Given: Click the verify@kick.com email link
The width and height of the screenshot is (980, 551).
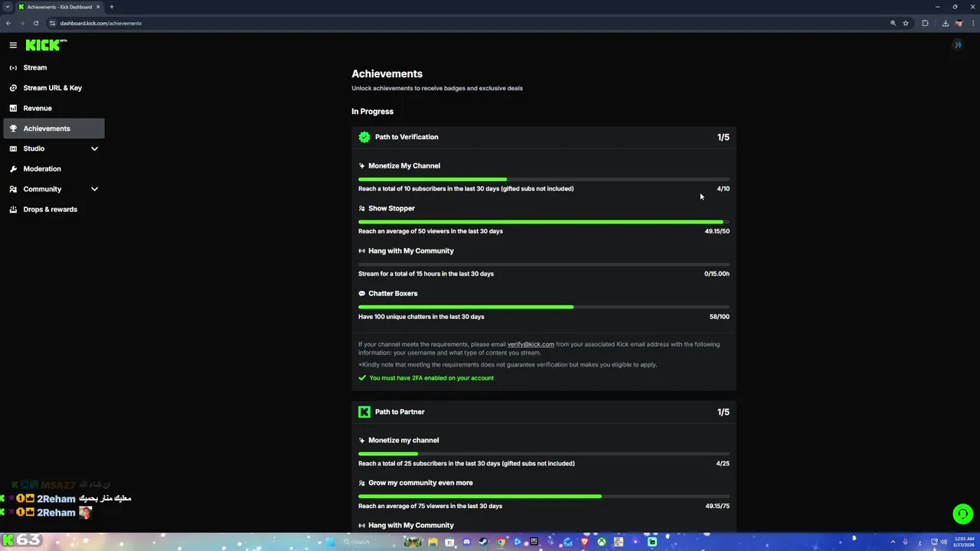Looking at the screenshot, I should 531,344.
